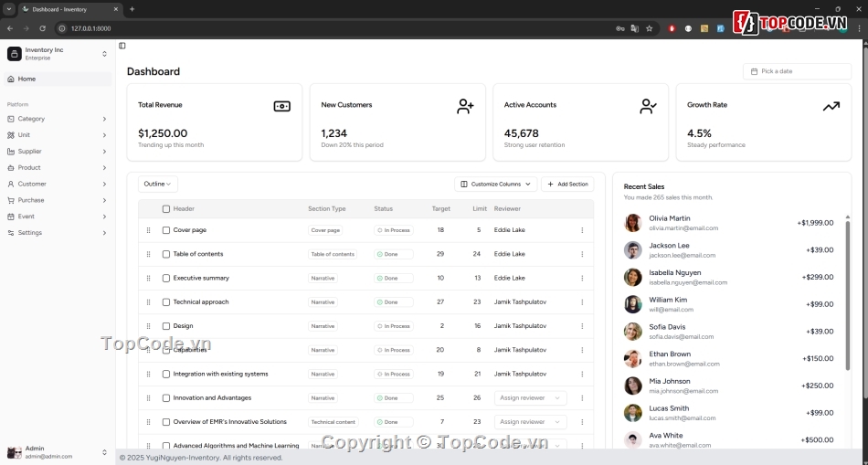Open row menu for Executive summary
The height and width of the screenshot is (465, 868).
582,279
